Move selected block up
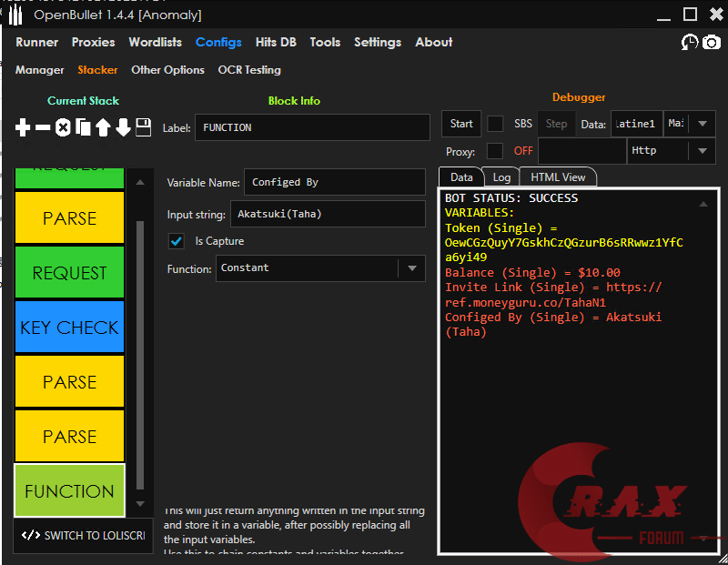The image size is (728, 565). [103, 127]
